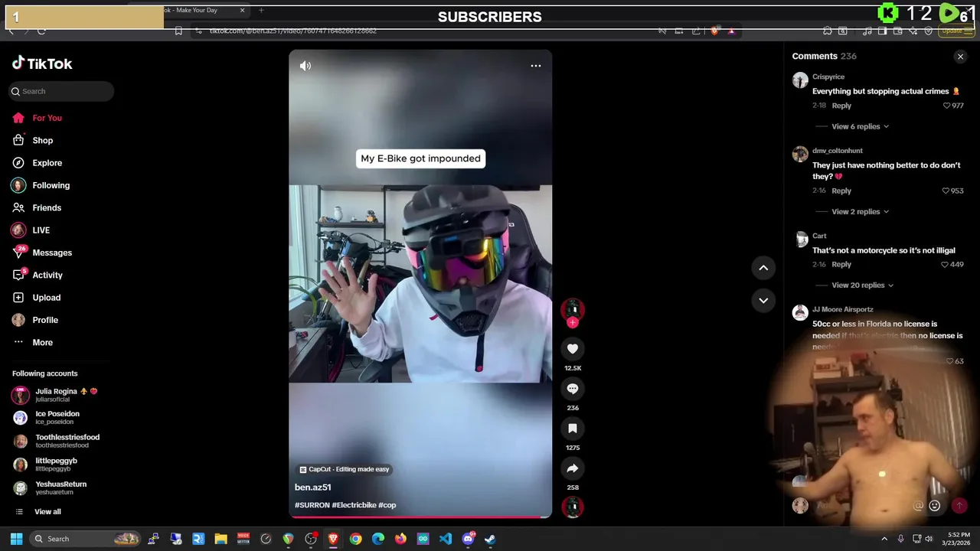Expand View 20 replies under Cart
The height and width of the screenshot is (551, 980).
pos(863,285)
